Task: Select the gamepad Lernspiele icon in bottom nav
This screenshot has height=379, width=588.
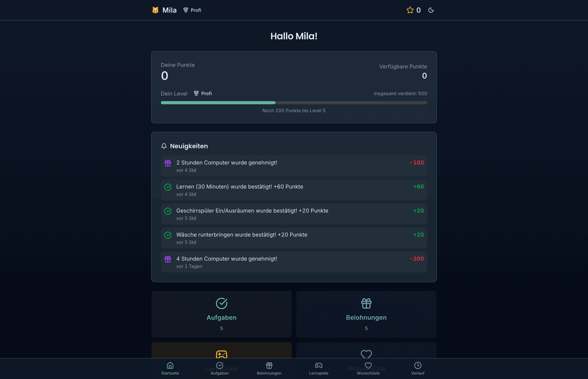Action: [319, 366]
